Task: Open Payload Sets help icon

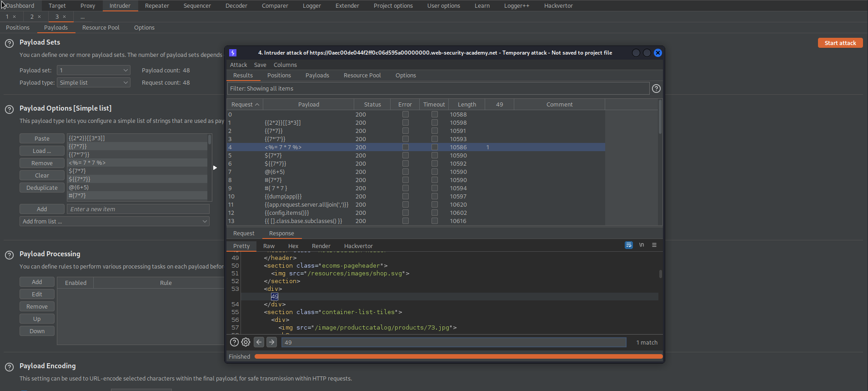Action: click(x=9, y=44)
